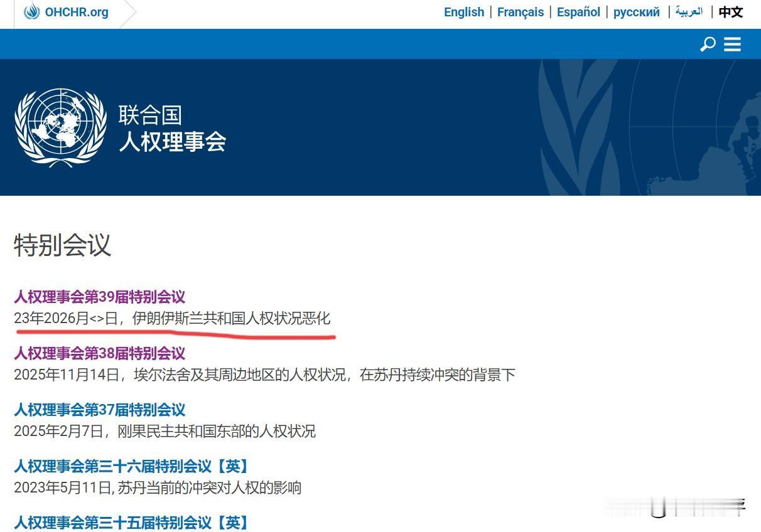This screenshot has width=761, height=532.
Task: Select the 中文 language option
Action: (731, 12)
